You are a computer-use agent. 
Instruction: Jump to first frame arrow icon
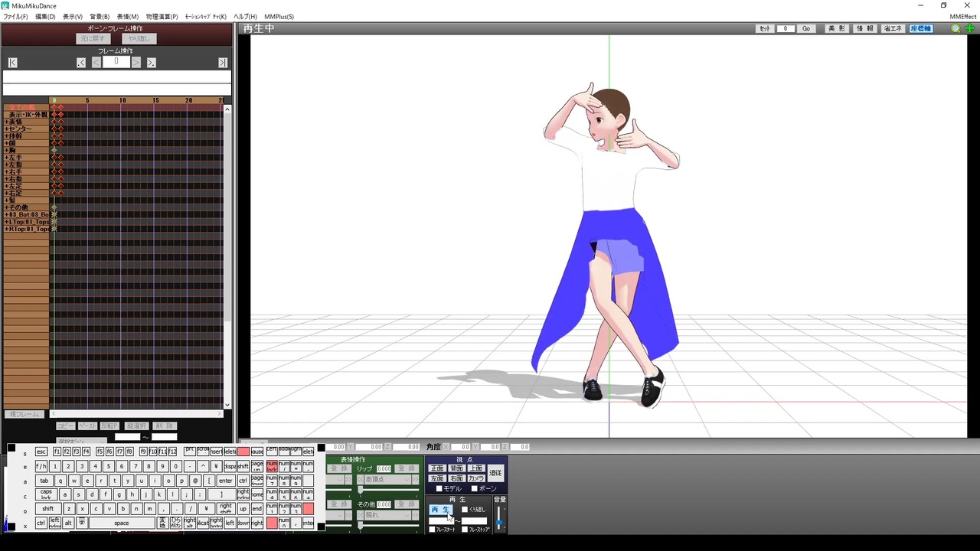pos(12,63)
